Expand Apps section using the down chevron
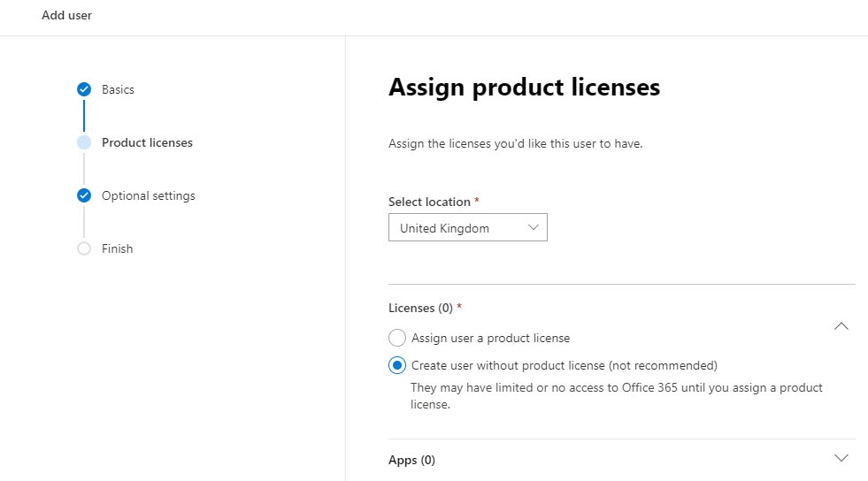868x481 pixels. [x=841, y=458]
